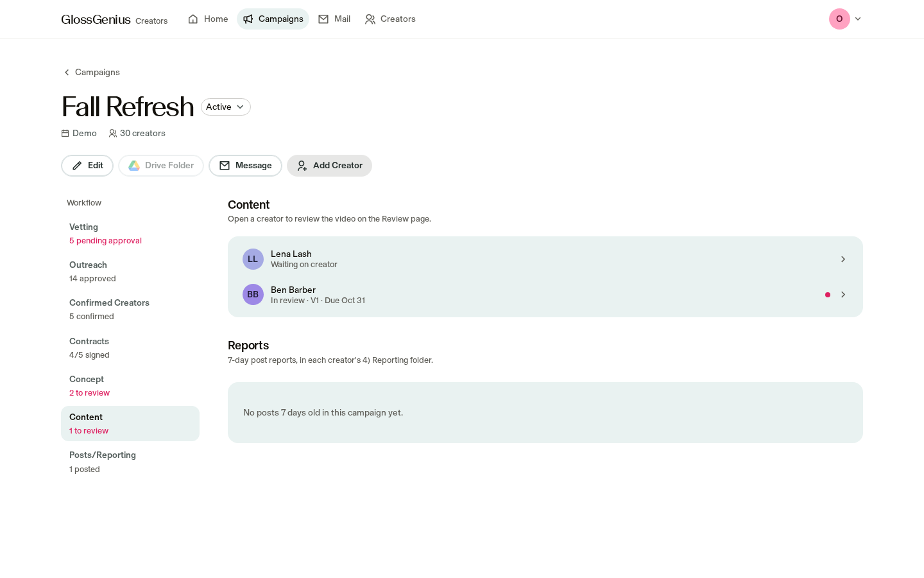Viewport: 924px width, 578px height.
Task: Expand the account menu chevron
Action: tap(858, 19)
